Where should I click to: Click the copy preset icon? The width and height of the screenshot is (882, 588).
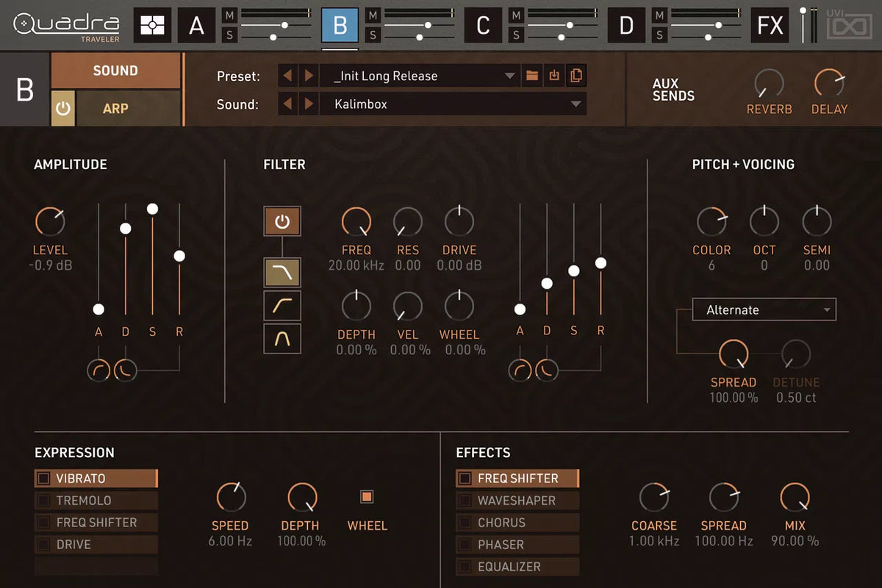coord(576,76)
